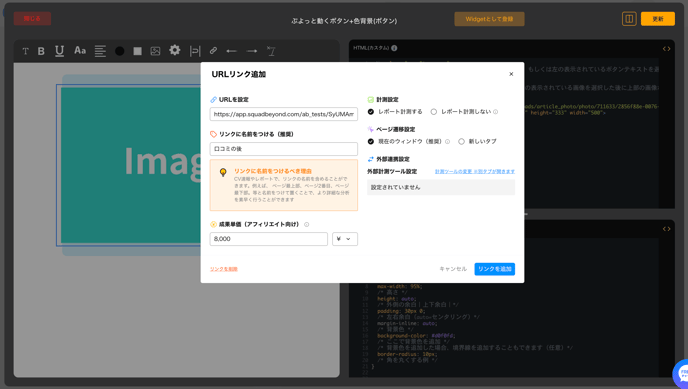
Task: Click the <> icon of HTML panel
Action: (x=666, y=49)
